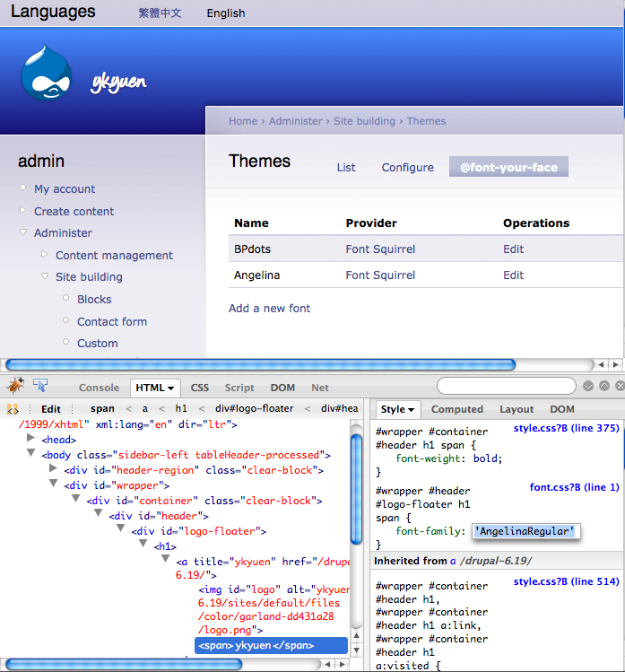Collapse the logo-floater div node
This screenshot has width=625, height=672.
[122, 530]
